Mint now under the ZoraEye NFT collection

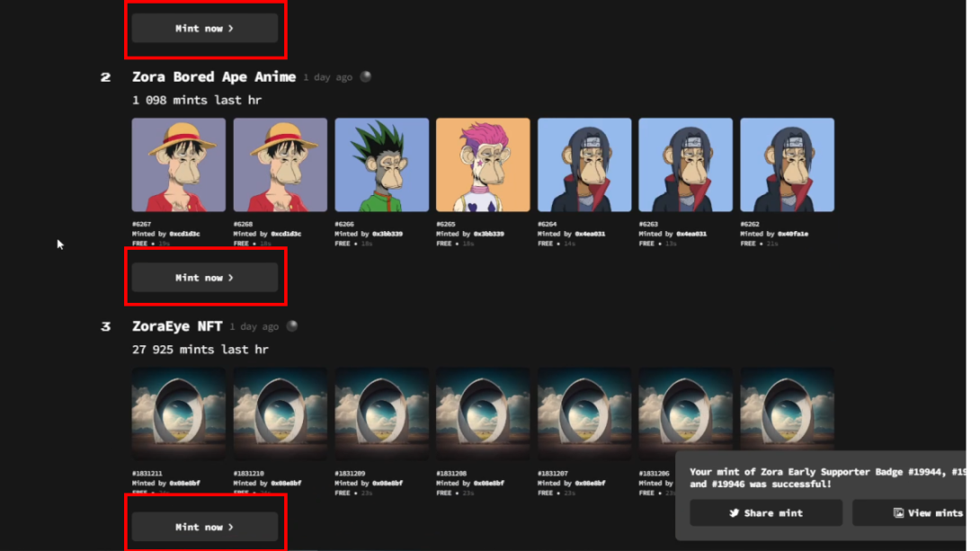[x=205, y=527]
